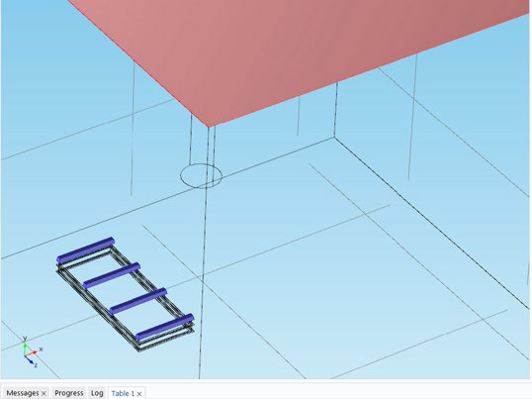
Task: Click the y label on axis triad
Action: point(25,339)
